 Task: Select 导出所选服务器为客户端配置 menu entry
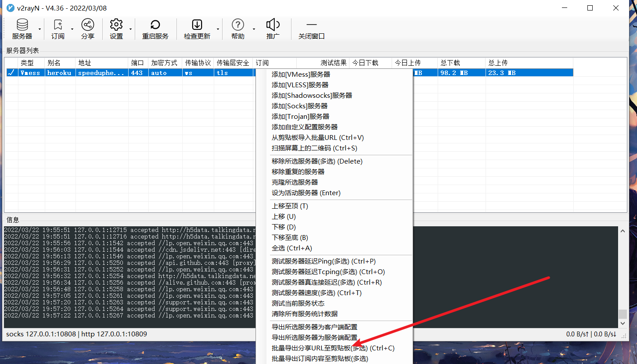coord(334,327)
